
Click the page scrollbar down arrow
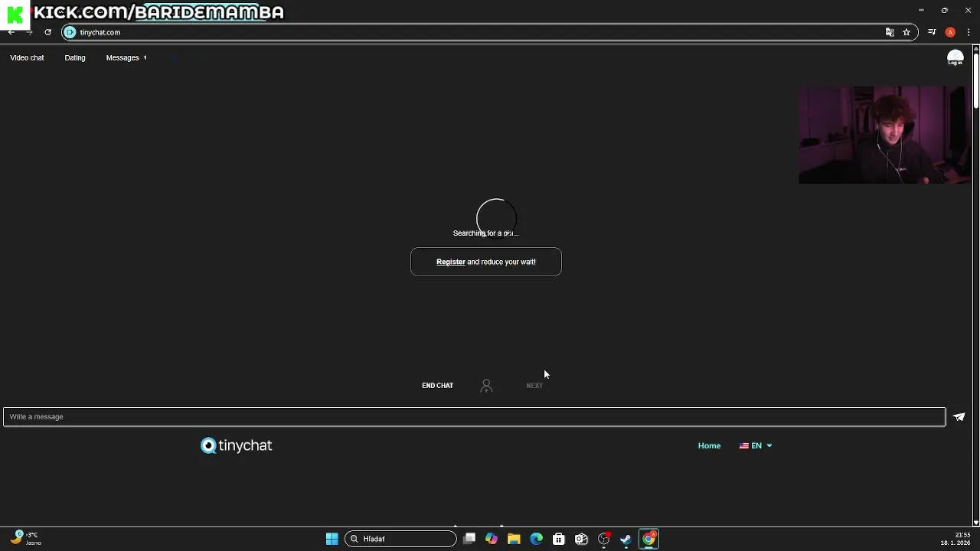pos(975,523)
